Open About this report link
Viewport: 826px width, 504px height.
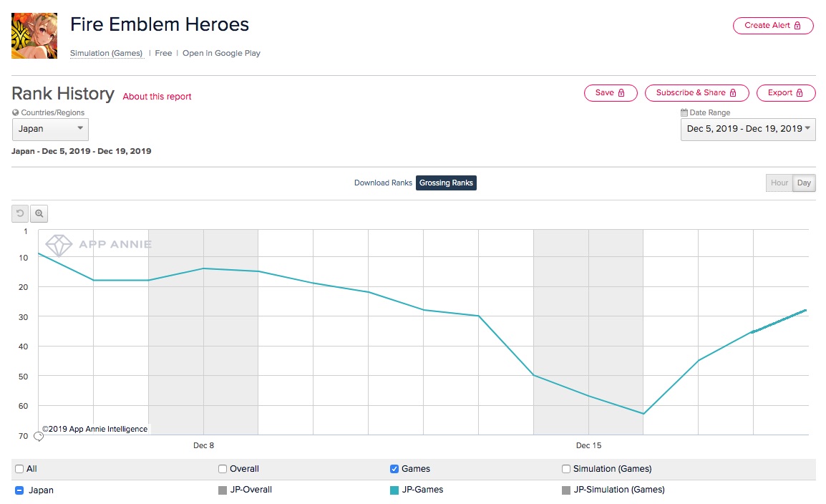157,97
